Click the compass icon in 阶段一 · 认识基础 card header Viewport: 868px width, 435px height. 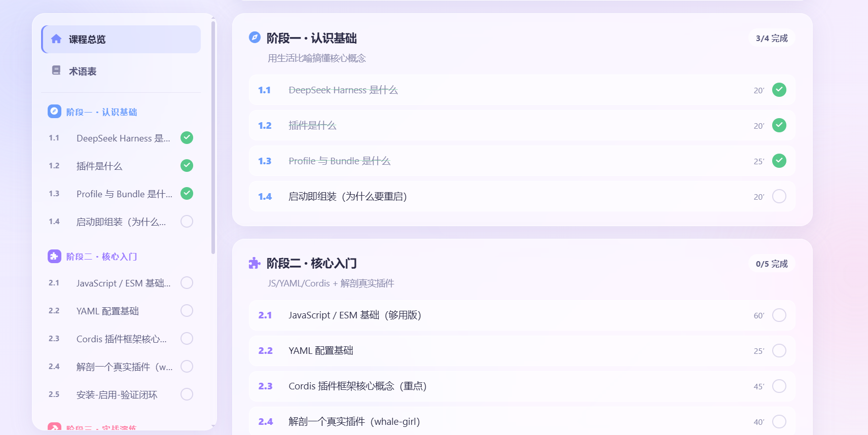255,38
